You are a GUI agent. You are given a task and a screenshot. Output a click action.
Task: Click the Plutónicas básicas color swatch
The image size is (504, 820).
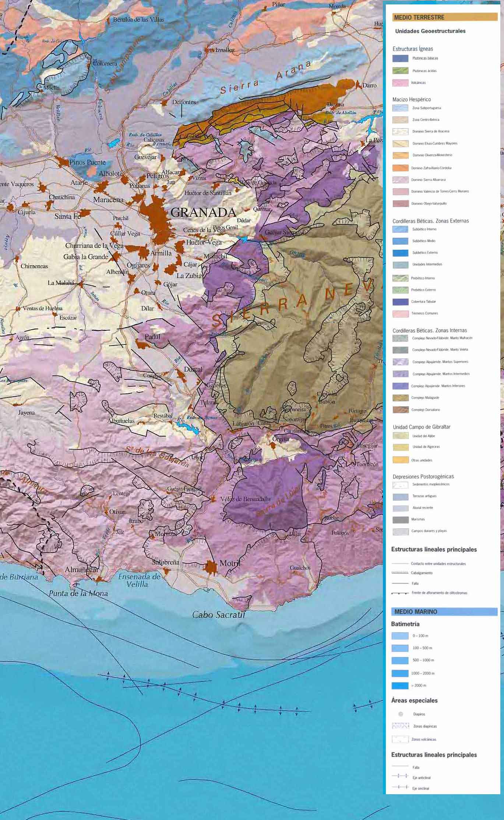[400, 58]
